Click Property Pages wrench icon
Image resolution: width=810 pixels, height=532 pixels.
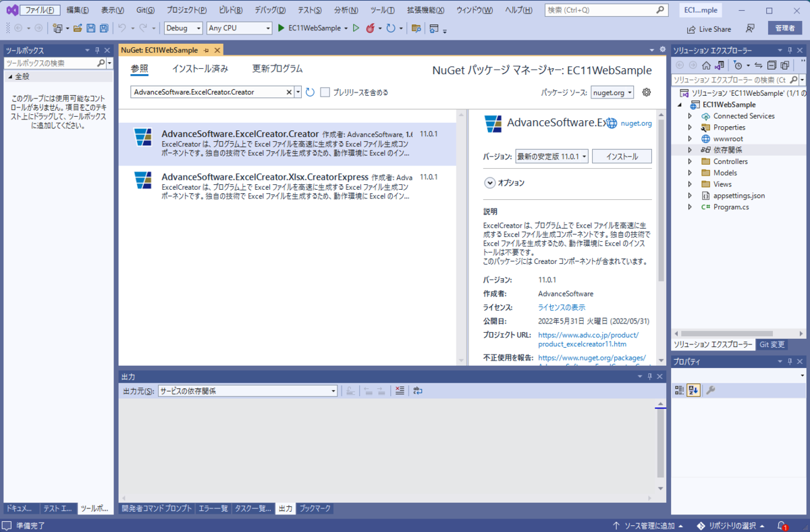[x=710, y=390]
